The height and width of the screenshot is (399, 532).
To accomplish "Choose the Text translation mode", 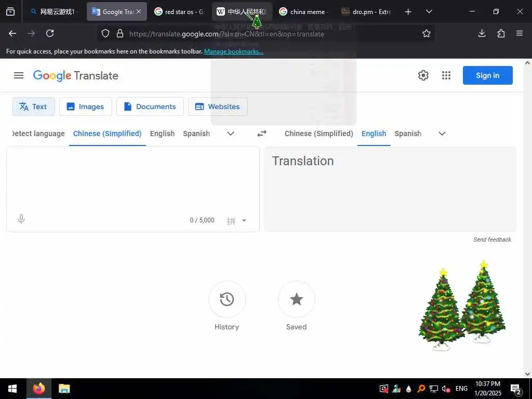I will pos(34,107).
